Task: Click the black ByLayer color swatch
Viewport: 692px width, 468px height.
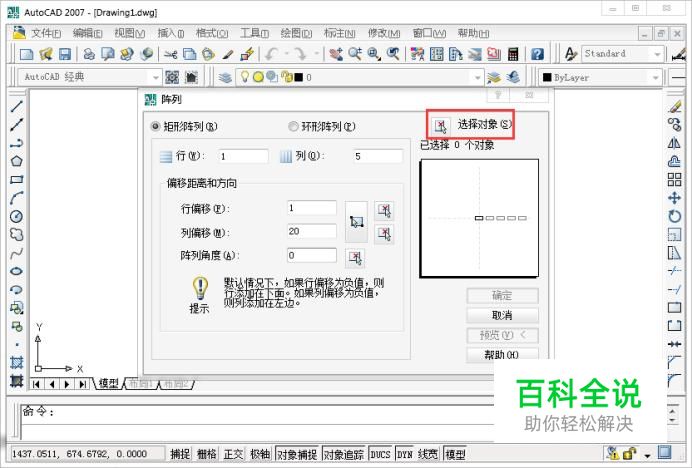Action: (x=547, y=78)
